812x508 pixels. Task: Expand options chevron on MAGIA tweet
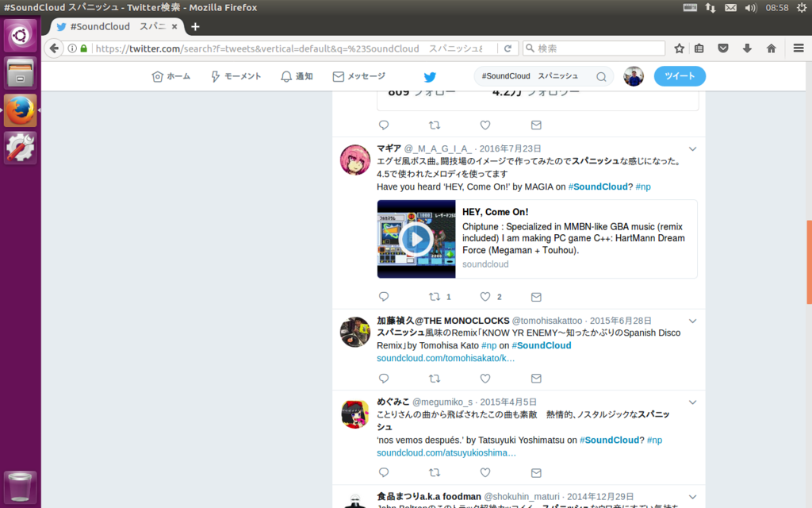(692, 148)
